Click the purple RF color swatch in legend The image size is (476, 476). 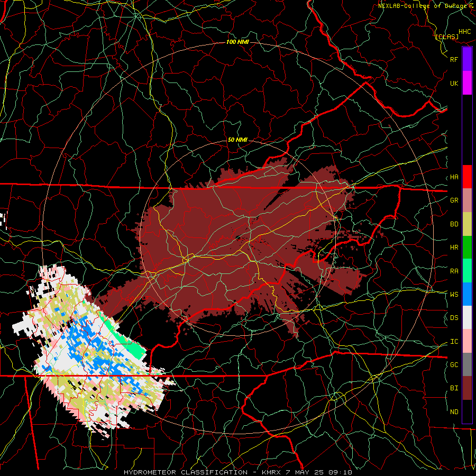[x=467, y=59]
